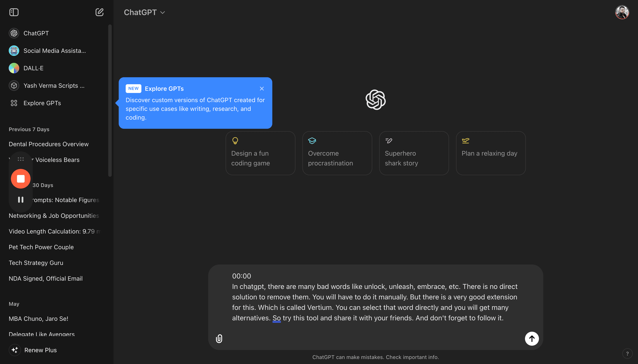Send the message with arrow button
Viewport: 638px width, 364px height.
tap(532, 338)
